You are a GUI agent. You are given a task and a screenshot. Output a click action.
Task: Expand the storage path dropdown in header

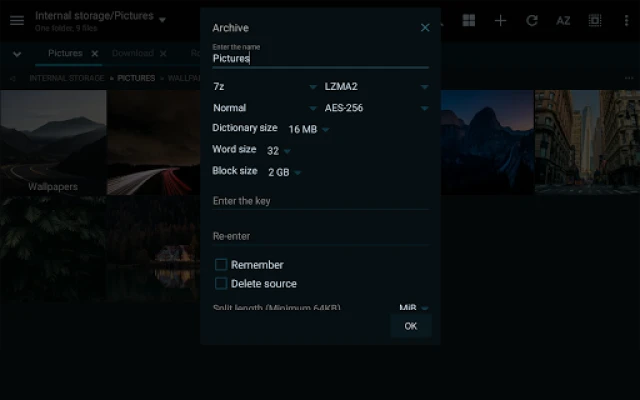[162, 20]
